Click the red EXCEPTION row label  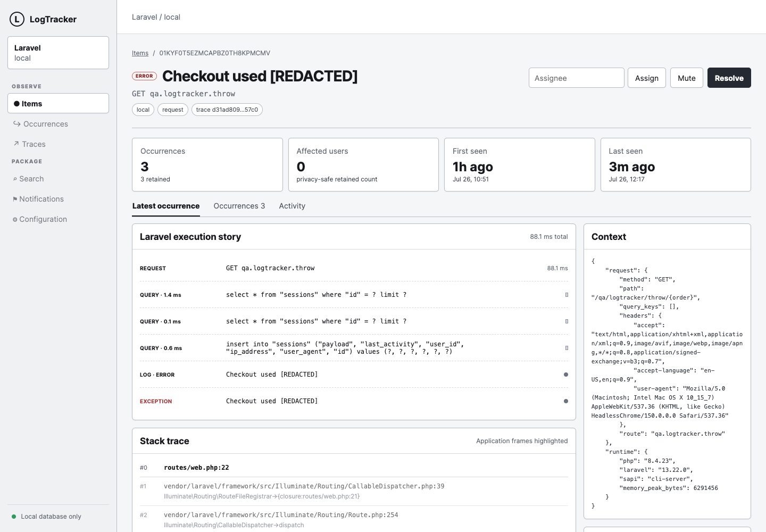(156, 401)
